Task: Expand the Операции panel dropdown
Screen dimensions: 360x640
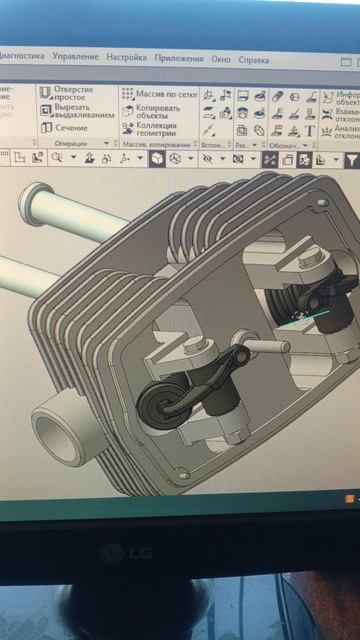Action: tap(106, 144)
